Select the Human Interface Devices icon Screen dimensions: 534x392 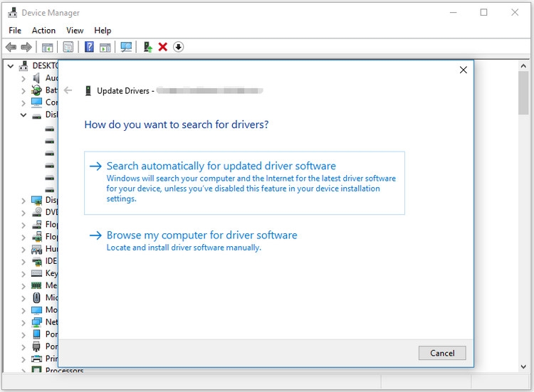point(36,249)
